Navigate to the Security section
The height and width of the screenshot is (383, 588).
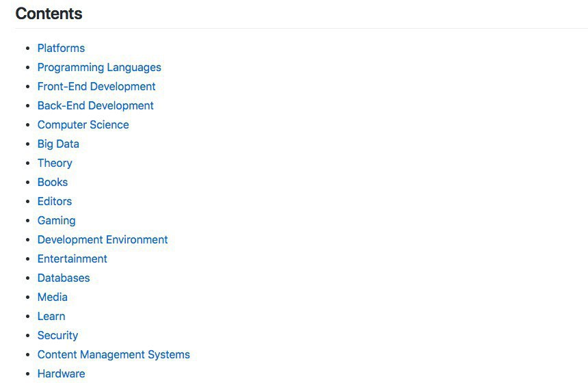point(57,335)
